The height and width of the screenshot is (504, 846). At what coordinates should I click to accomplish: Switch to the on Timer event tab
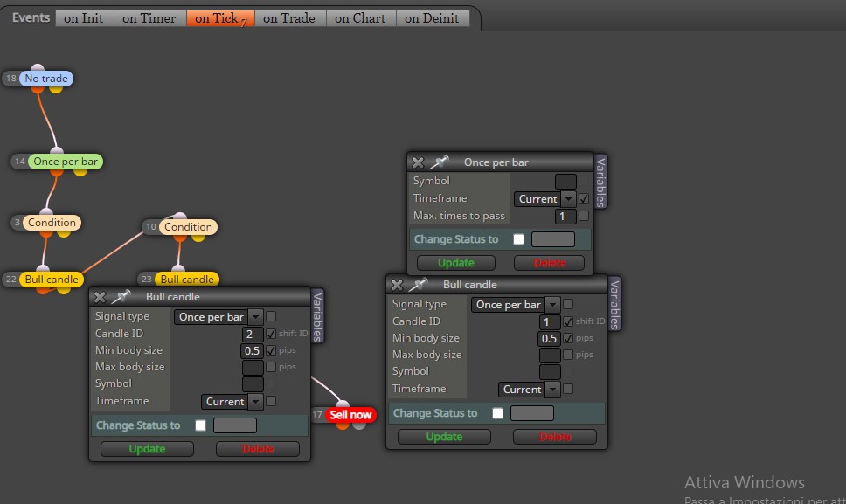(149, 18)
